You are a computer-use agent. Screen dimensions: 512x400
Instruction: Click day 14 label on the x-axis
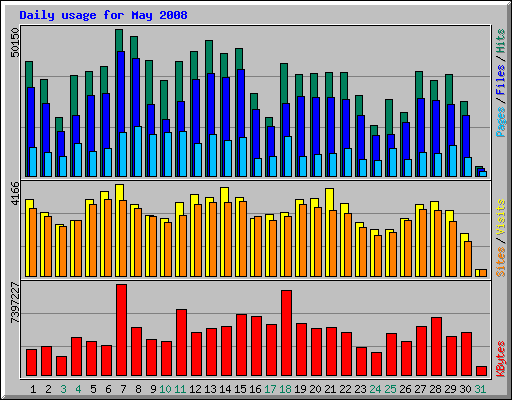225,389
